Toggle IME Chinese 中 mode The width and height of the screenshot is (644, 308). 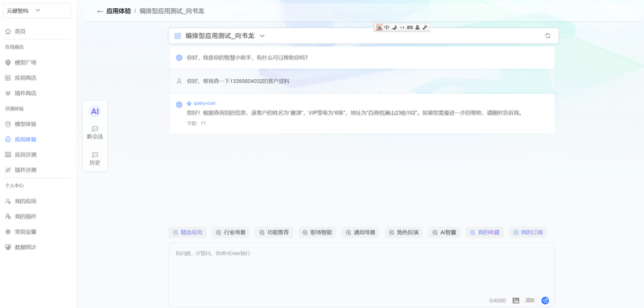386,27
